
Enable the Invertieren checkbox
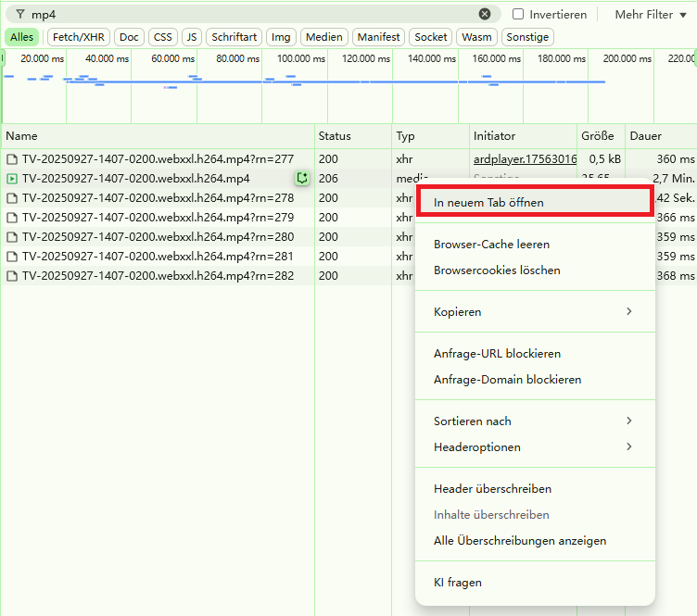point(518,15)
